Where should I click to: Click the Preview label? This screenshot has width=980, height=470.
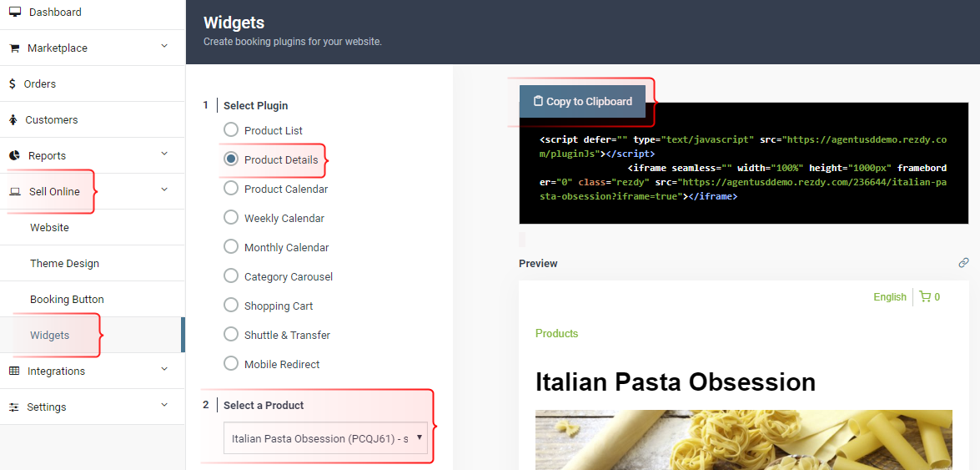point(538,264)
